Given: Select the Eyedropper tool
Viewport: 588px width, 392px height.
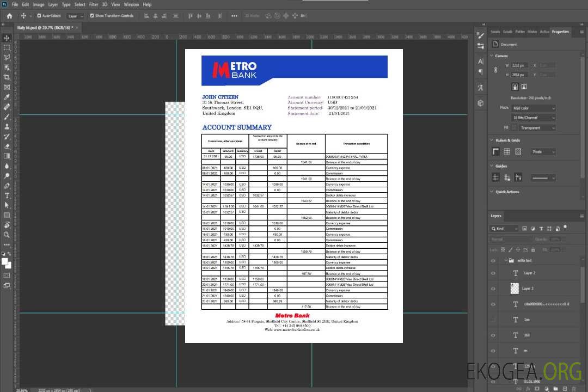Looking at the screenshot, I should [x=7, y=97].
